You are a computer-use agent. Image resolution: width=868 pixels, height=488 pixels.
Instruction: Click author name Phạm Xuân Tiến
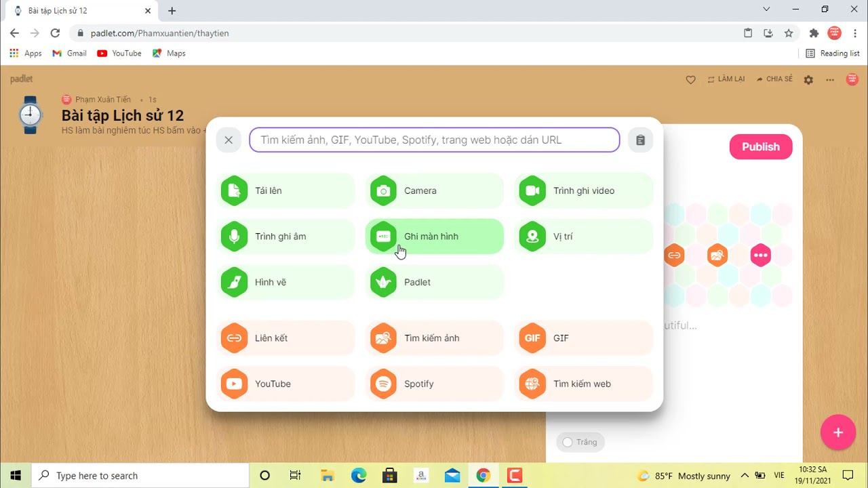[103, 100]
